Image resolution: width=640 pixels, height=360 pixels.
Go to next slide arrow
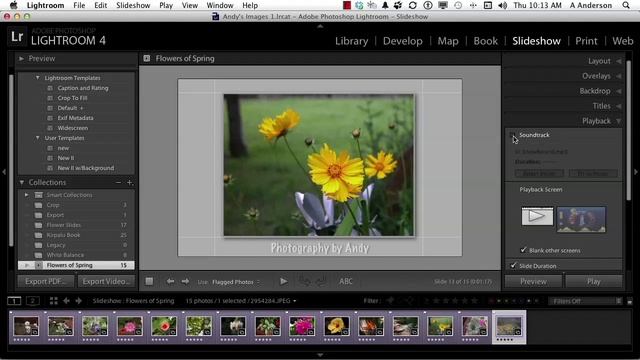[x=185, y=281]
